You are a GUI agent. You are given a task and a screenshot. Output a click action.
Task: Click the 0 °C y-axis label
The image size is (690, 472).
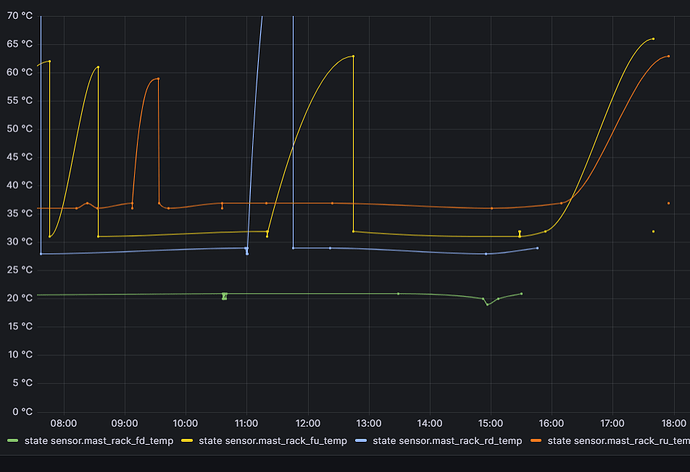click(x=22, y=412)
